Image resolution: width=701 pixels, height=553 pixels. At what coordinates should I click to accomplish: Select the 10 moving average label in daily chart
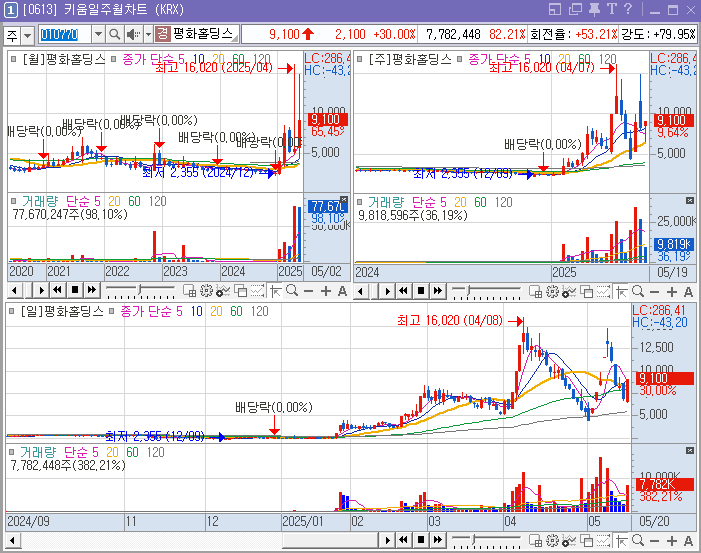[197, 311]
